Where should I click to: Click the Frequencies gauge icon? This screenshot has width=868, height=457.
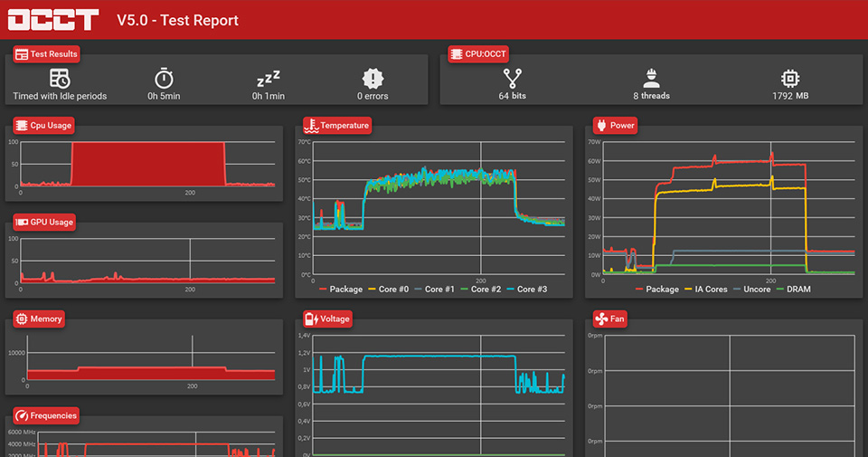tap(22, 415)
